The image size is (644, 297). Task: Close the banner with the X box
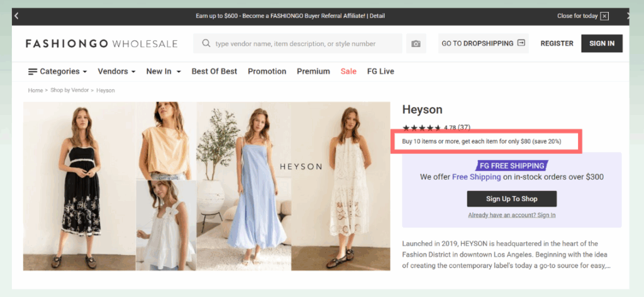coord(604,16)
